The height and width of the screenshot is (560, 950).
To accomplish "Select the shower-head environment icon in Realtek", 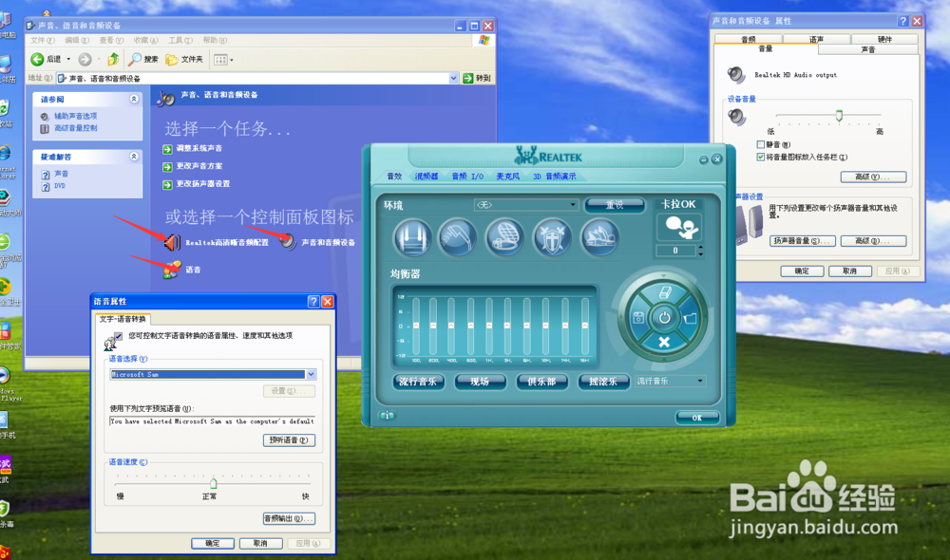I will click(458, 237).
